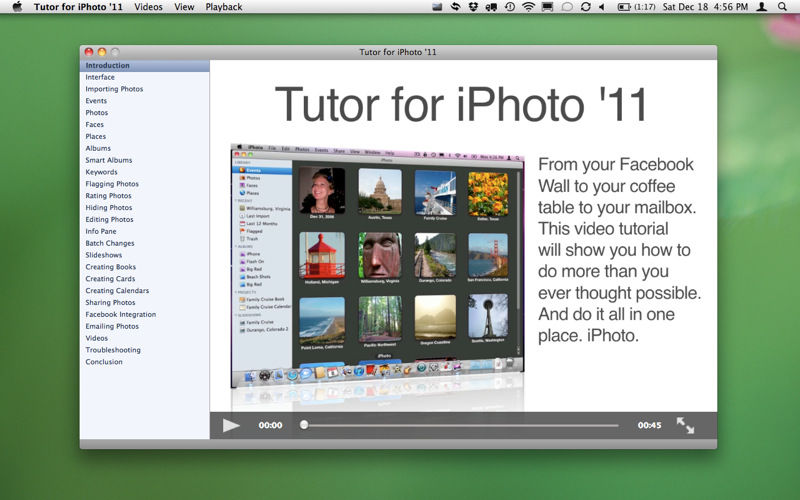Click the iPhoto screenshot in the video slide
This screenshot has width=800, height=500.
[x=378, y=266]
